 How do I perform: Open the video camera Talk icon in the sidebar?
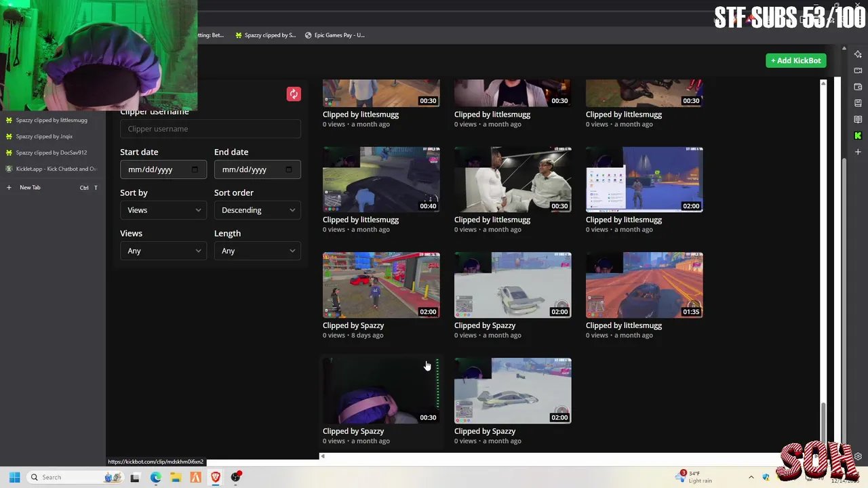pyautogui.click(x=858, y=70)
